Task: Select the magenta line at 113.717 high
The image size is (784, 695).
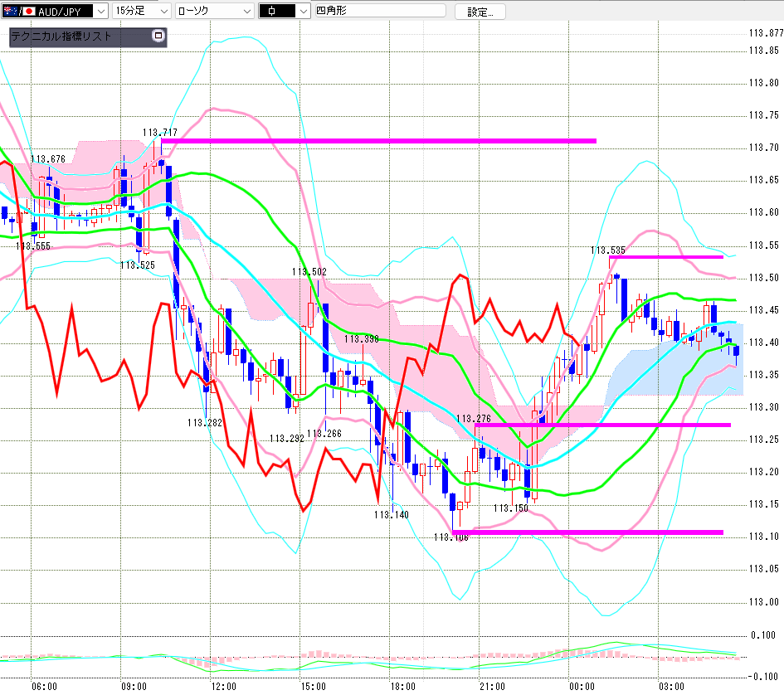Action: (x=378, y=141)
